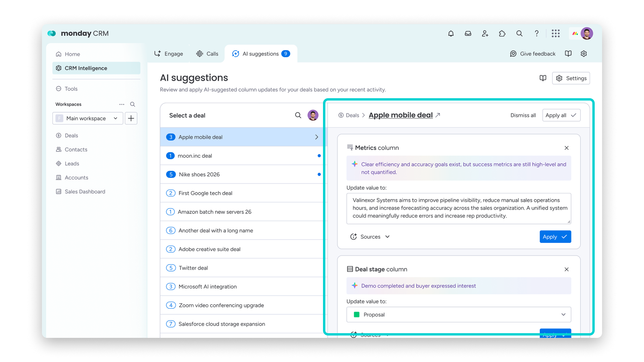Click the Metrics update value text field
This screenshot has width=644, height=362.
point(459,208)
